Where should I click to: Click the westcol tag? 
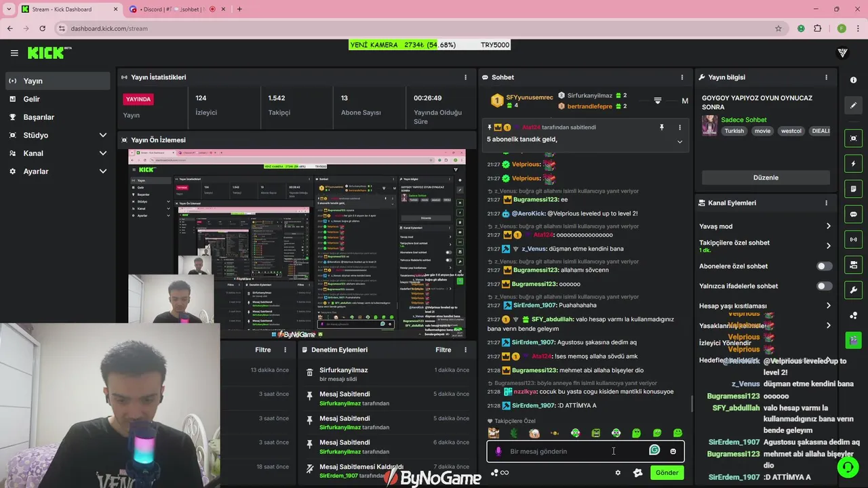coord(791,131)
